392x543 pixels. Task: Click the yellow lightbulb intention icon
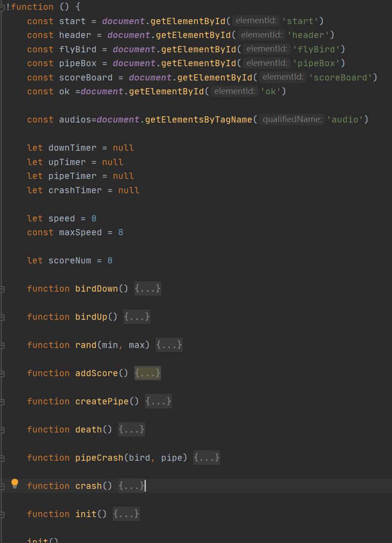coord(15,484)
